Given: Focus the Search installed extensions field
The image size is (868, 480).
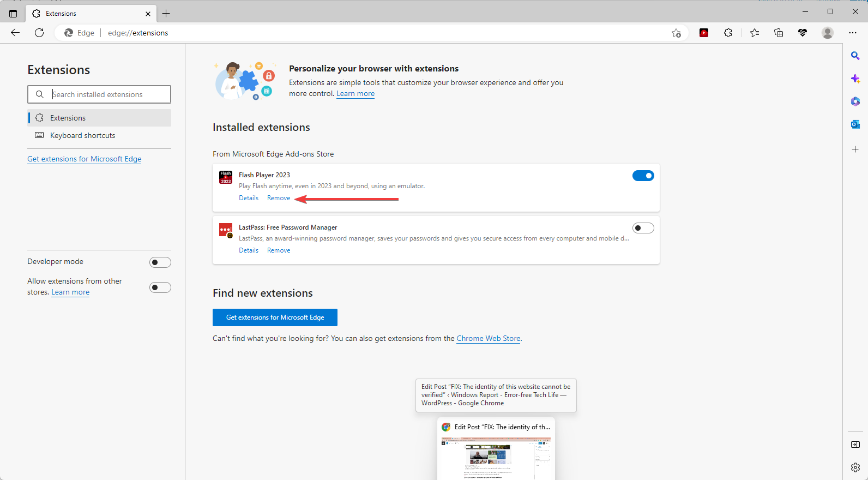Looking at the screenshot, I should pos(99,94).
